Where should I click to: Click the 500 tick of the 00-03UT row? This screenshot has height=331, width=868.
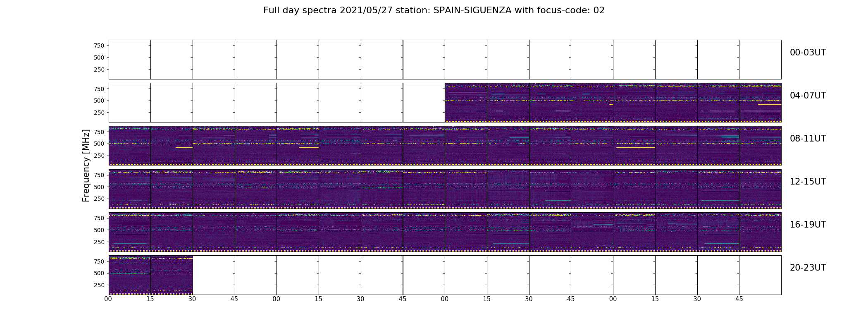(99, 58)
